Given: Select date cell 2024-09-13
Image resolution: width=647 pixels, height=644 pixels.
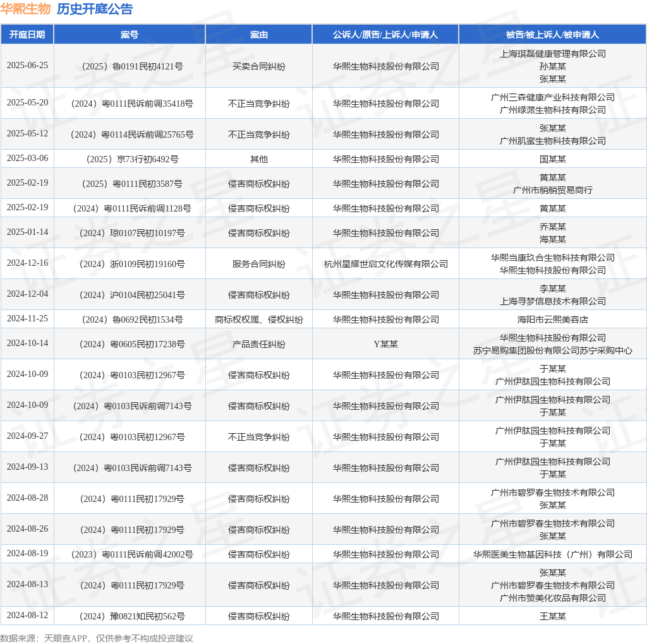Looking at the screenshot, I should 27,467.
